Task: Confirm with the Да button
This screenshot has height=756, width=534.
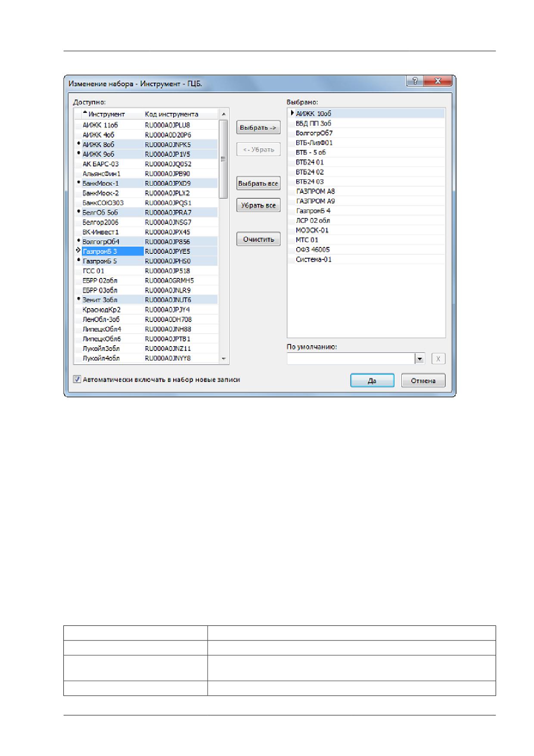Action: [x=372, y=381]
